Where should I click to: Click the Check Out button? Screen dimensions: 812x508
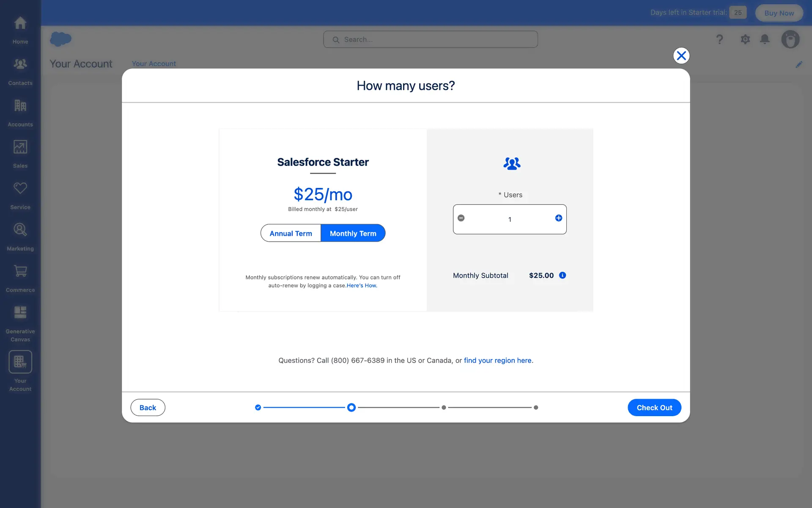pyautogui.click(x=654, y=408)
